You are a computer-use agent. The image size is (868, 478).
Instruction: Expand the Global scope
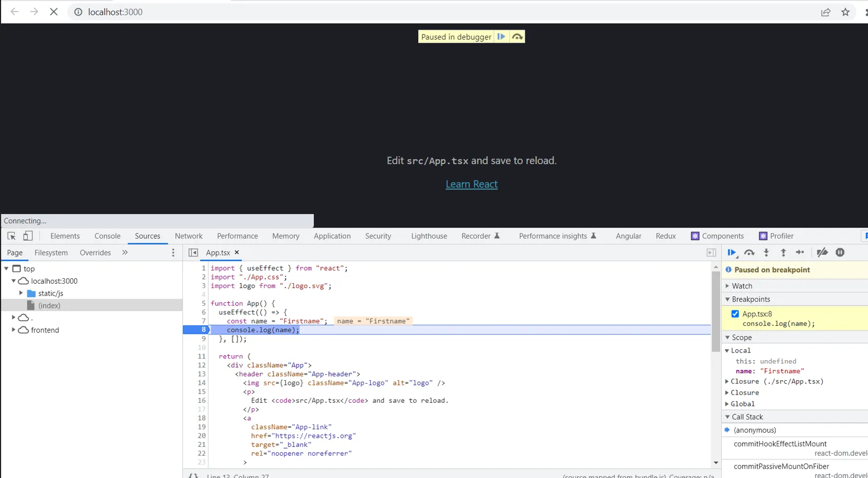(x=727, y=404)
